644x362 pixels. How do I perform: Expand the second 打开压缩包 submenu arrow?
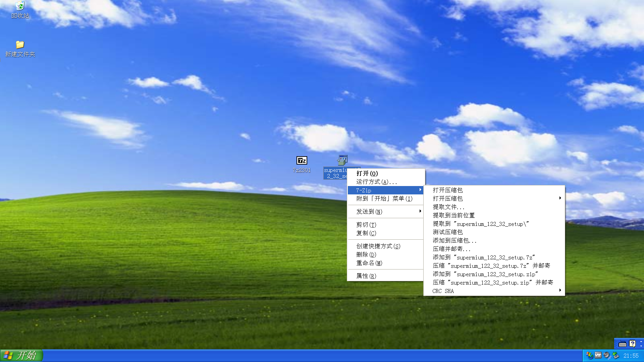[x=560, y=198]
